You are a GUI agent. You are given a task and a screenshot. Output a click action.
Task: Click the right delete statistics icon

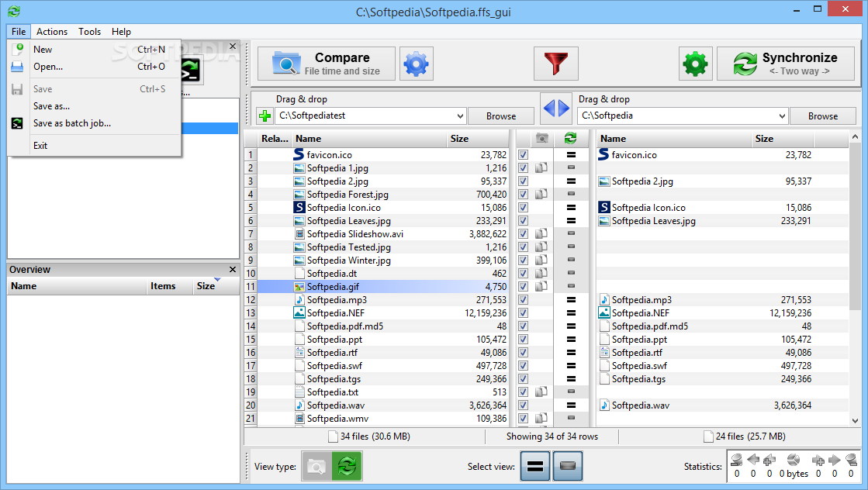click(851, 460)
